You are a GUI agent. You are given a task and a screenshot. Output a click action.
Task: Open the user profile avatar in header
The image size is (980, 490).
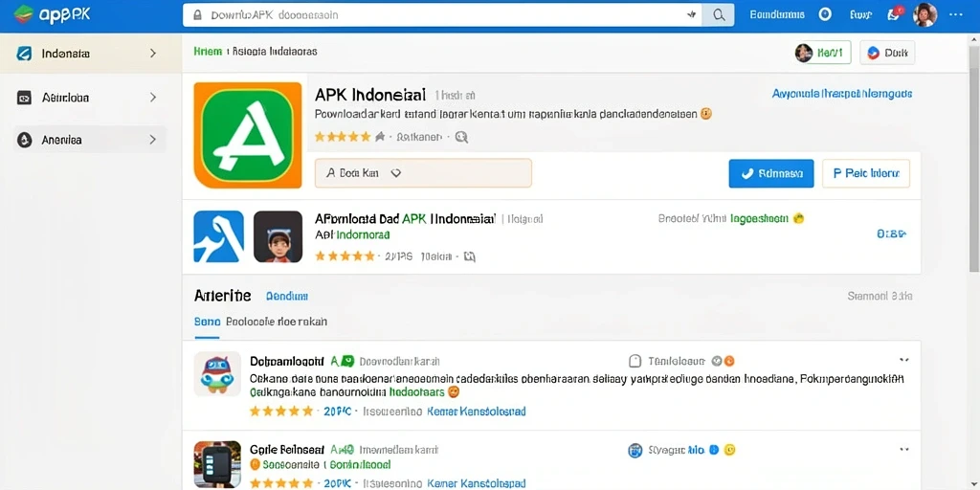coord(925,14)
